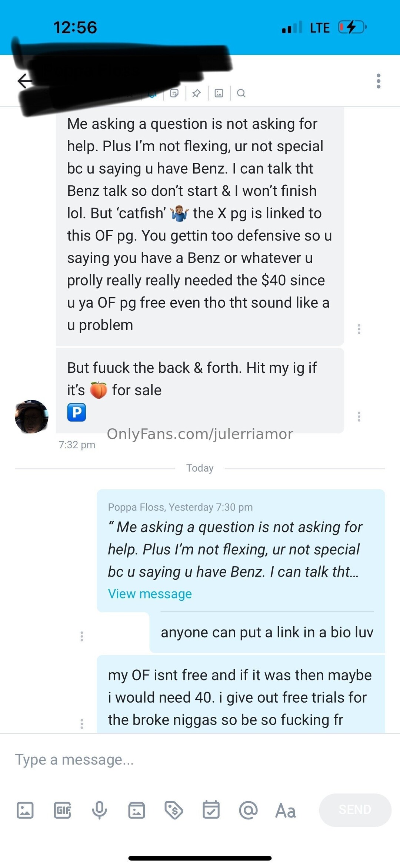
Task: Schedule the message with the calendar icon
Action: pos(211,810)
